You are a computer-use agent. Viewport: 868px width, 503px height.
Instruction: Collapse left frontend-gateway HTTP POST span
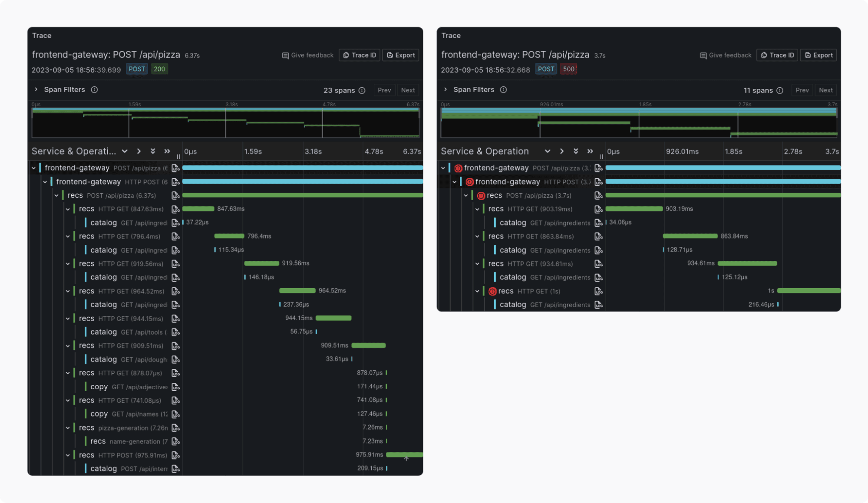45,182
